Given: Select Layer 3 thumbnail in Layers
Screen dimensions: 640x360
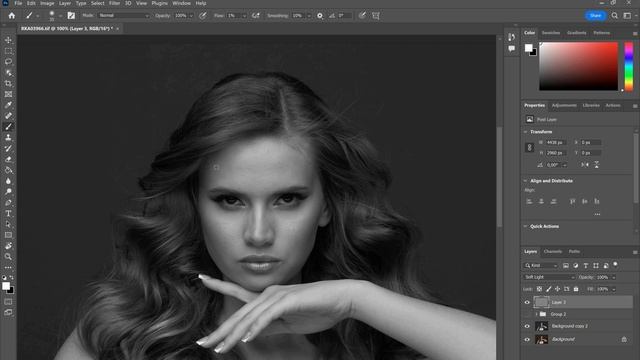Looking at the screenshot, I should (x=542, y=302).
